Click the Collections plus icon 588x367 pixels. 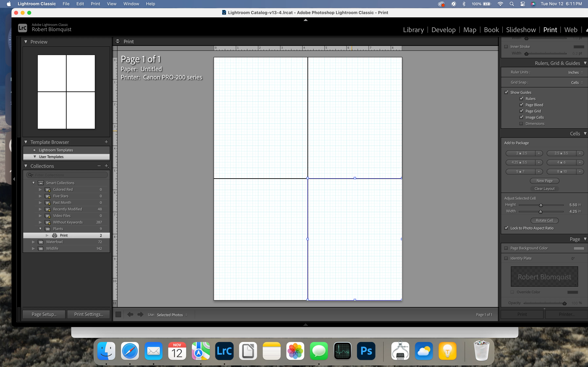click(x=106, y=166)
